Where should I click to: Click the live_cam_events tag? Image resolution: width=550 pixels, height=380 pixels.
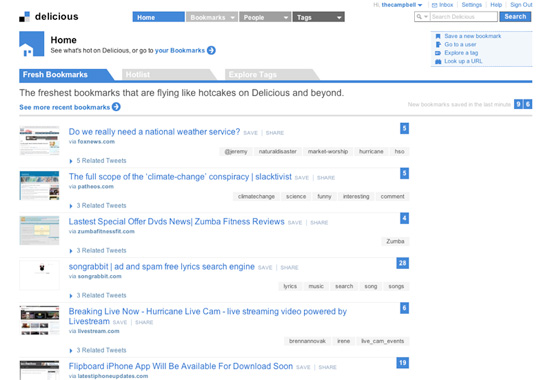pos(383,341)
